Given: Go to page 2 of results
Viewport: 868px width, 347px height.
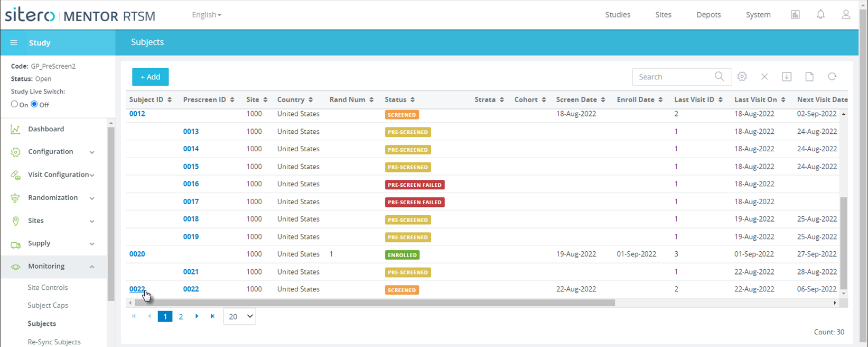Looking at the screenshot, I should (x=181, y=317).
